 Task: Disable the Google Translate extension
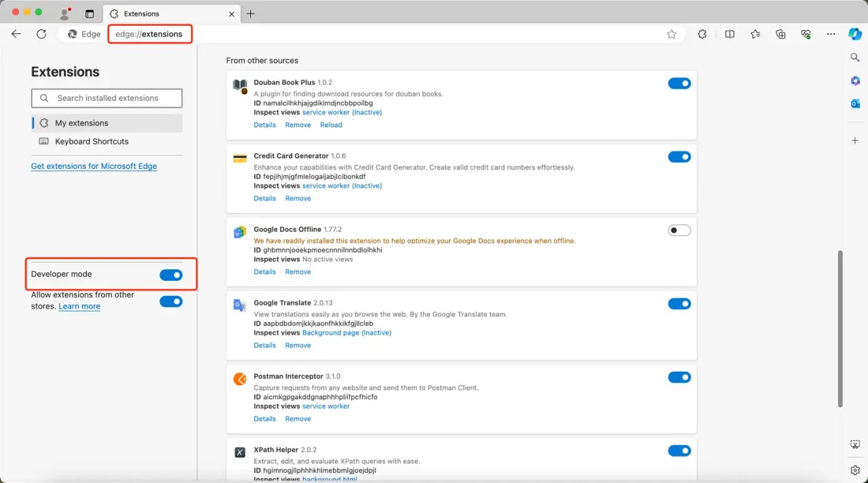(x=679, y=304)
